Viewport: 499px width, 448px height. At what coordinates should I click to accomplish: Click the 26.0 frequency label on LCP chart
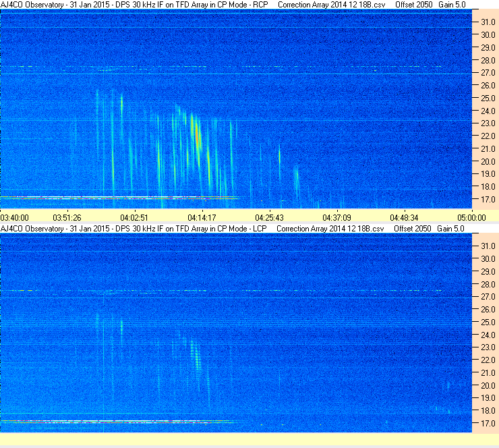tap(488, 310)
